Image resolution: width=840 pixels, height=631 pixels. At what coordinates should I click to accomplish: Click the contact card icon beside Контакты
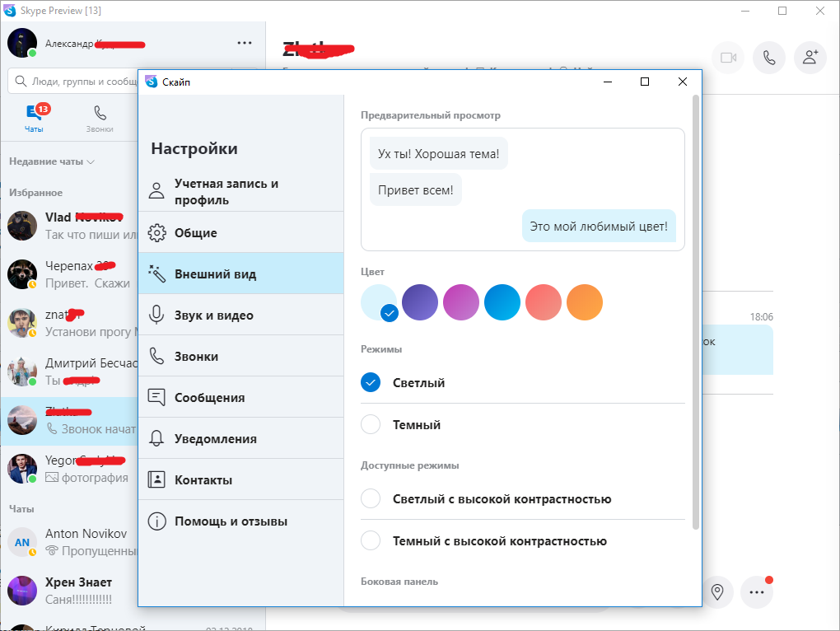[156, 479]
